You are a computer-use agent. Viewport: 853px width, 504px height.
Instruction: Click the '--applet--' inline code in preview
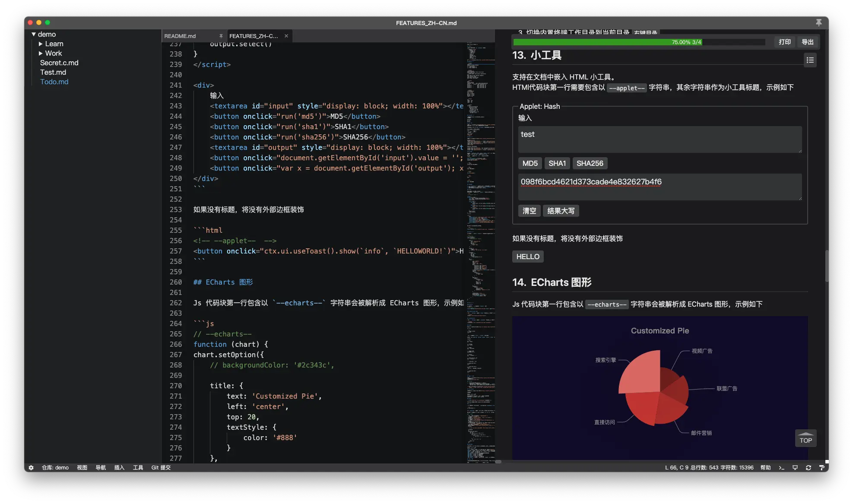point(627,88)
